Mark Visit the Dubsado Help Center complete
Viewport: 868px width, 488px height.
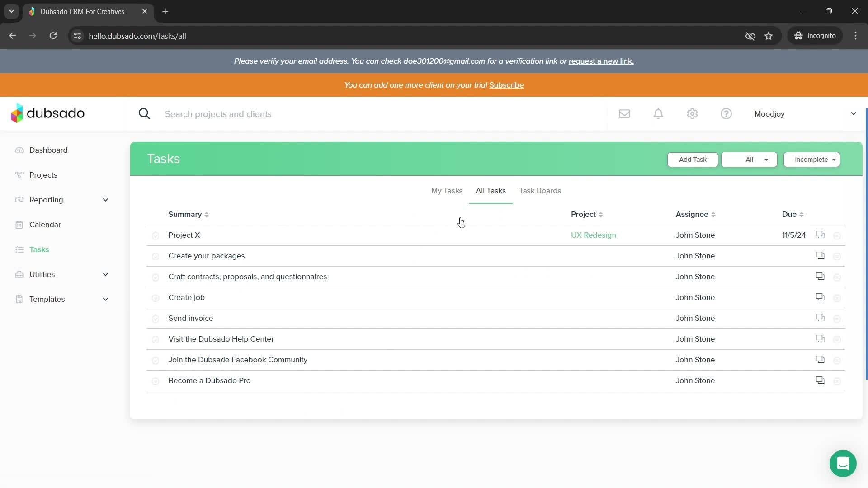156,339
